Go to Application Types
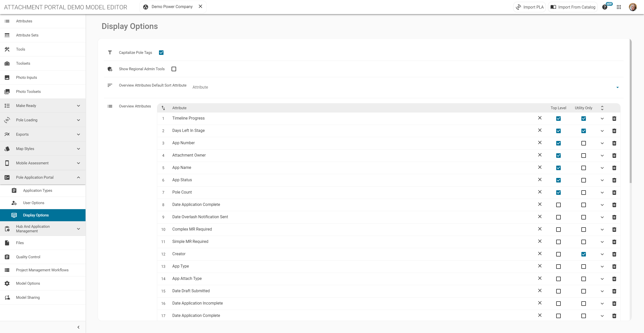Viewport: 644px width, 333px height. pos(38,191)
